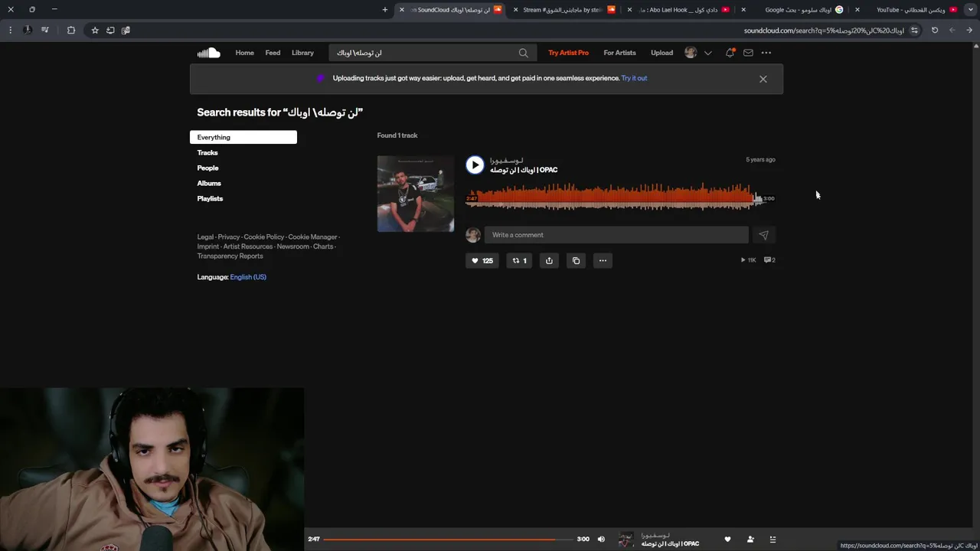Select the People filter
Viewport: 980px width, 551px height.
(x=207, y=168)
